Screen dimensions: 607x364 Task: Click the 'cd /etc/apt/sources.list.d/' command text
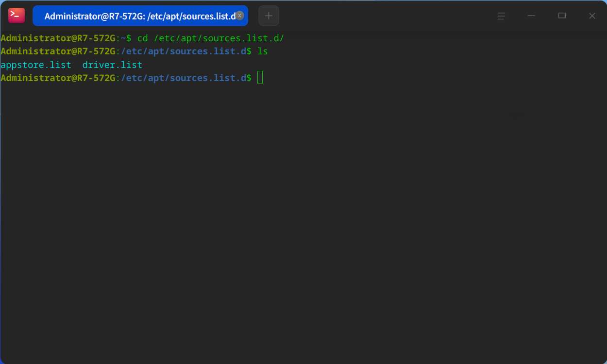[210, 38]
